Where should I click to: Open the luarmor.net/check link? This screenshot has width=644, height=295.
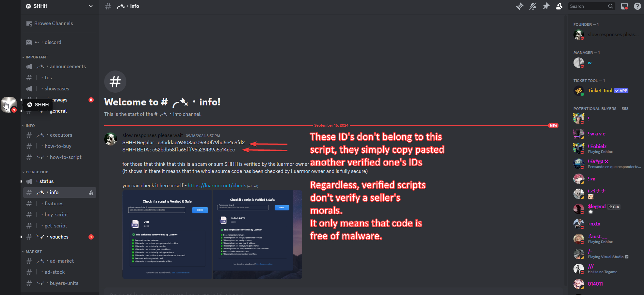[x=217, y=185]
